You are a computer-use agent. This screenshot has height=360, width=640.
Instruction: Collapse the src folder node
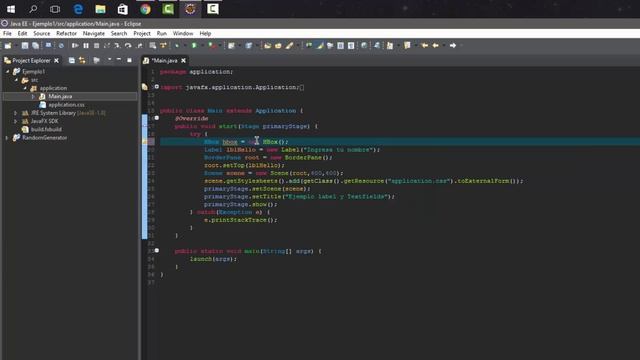[16, 80]
